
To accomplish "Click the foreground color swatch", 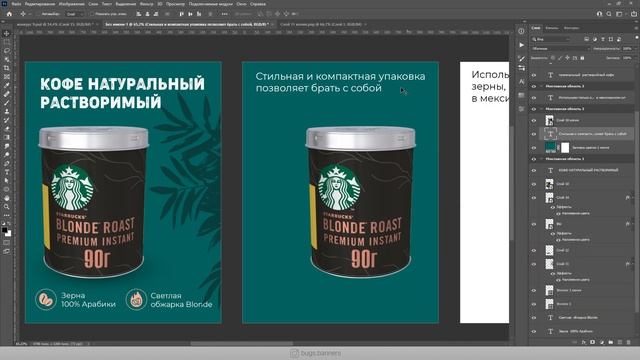I will pyautogui.click(x=4, y=230).
